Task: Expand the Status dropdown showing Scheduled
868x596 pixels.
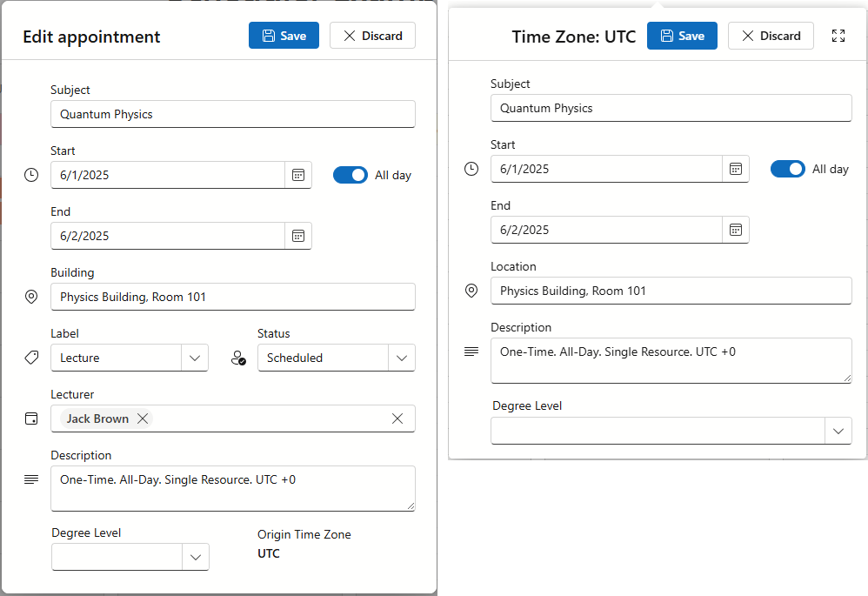Action: coord(401,358)
